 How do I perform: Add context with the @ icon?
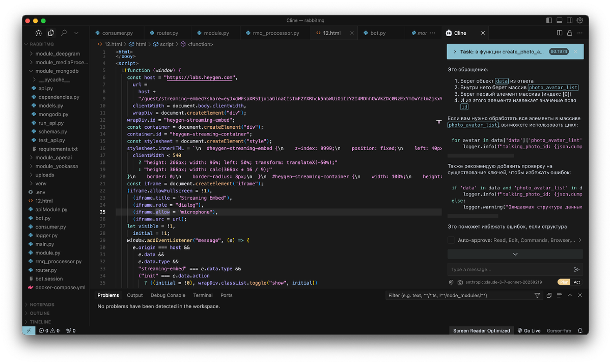451,282
